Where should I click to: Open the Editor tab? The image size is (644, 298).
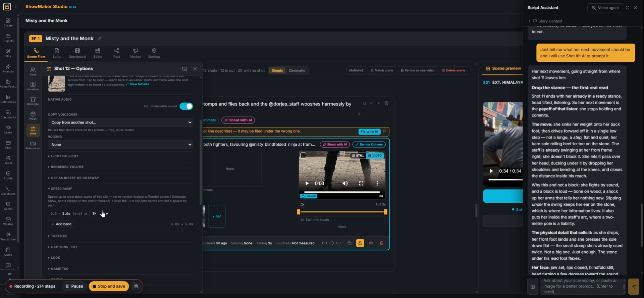coord(98,53)
